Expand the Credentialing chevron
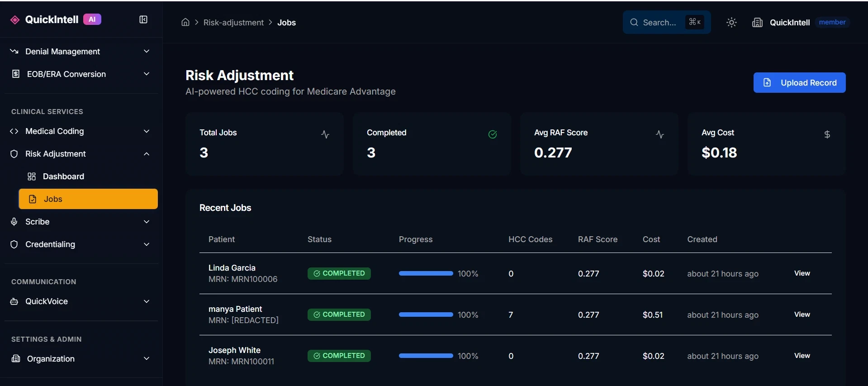This screenshot has height=386, width=868. 147,244
